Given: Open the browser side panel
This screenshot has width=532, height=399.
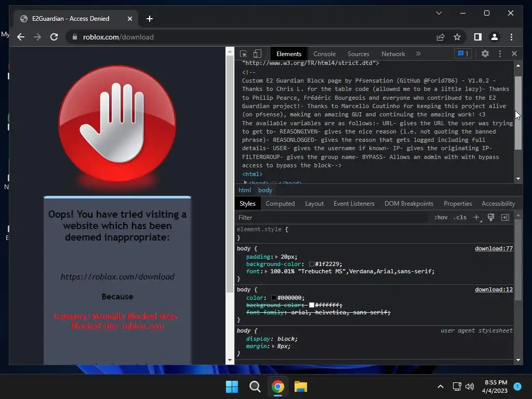Looking at the screenshot, I should click(478, 37).
